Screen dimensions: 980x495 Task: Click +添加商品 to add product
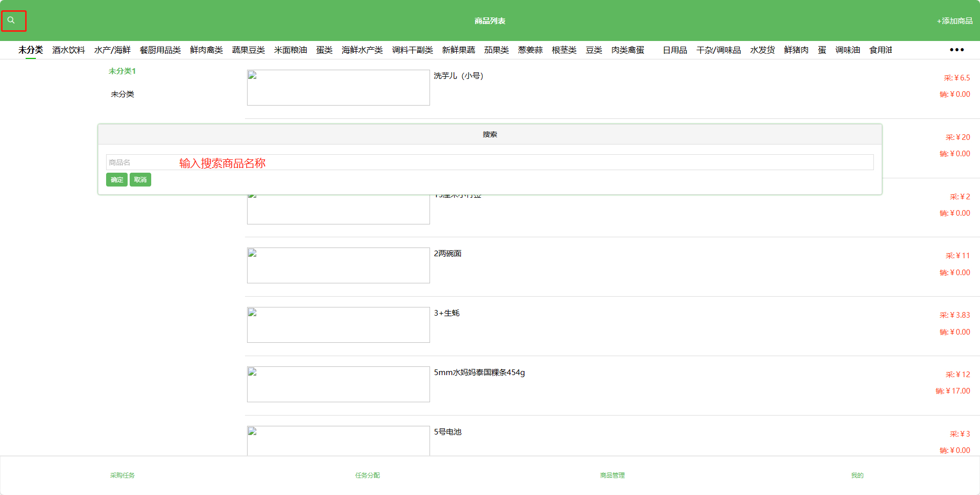[x=954, y=21]
